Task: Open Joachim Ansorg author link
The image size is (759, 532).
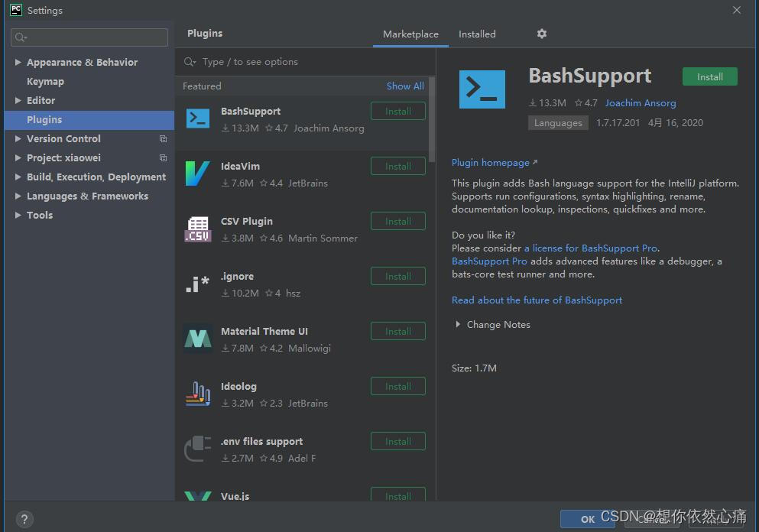Action: (641, 102)
